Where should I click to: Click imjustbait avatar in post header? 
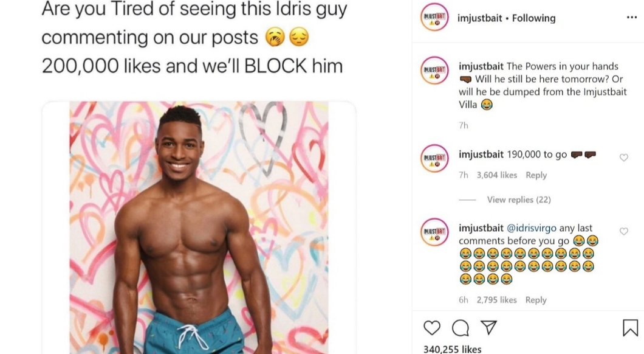pyautogui.click(x=434, y=17)
